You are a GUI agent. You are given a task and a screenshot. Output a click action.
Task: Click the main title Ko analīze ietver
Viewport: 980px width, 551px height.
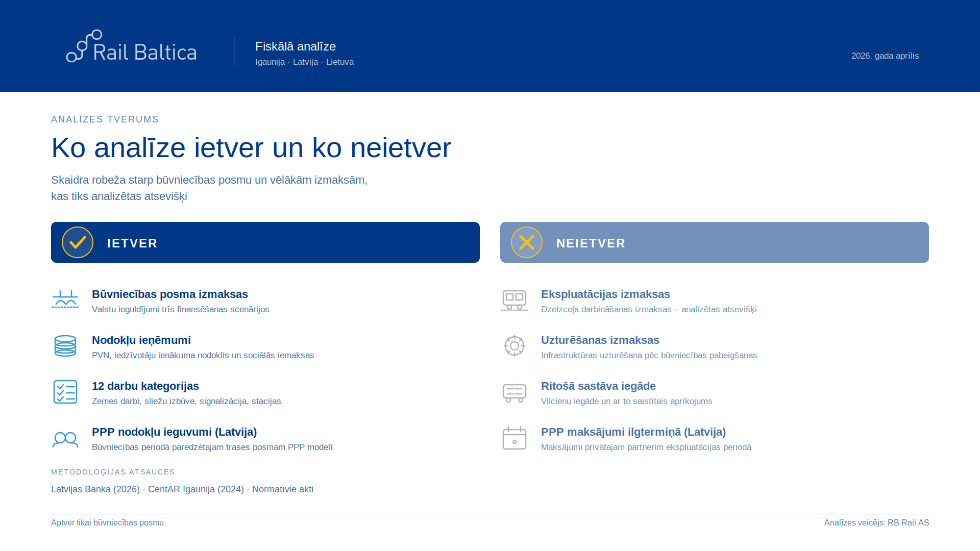(x=251, y=148)
